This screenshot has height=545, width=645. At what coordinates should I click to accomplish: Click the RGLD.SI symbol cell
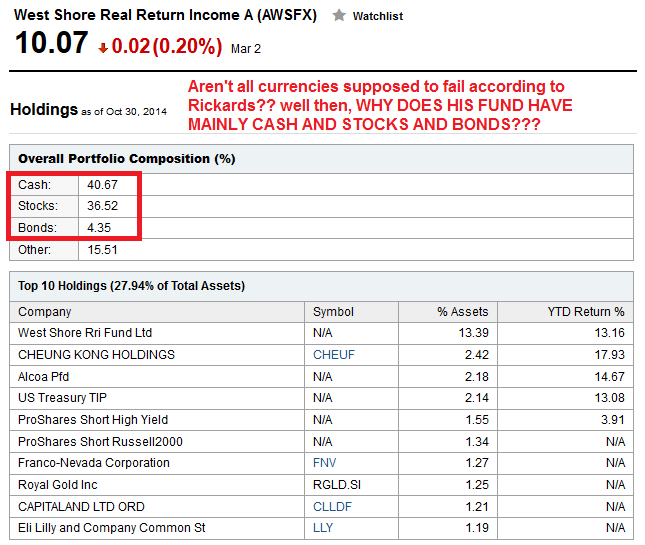[x=337, y=485]
